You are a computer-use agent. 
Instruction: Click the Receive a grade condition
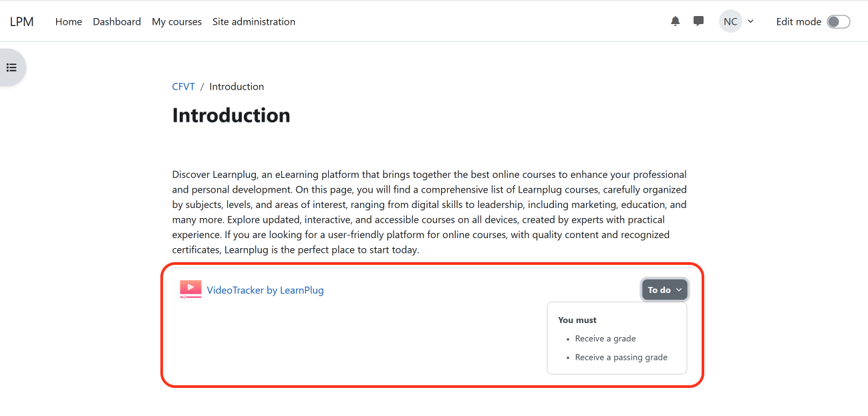(605, 338)
